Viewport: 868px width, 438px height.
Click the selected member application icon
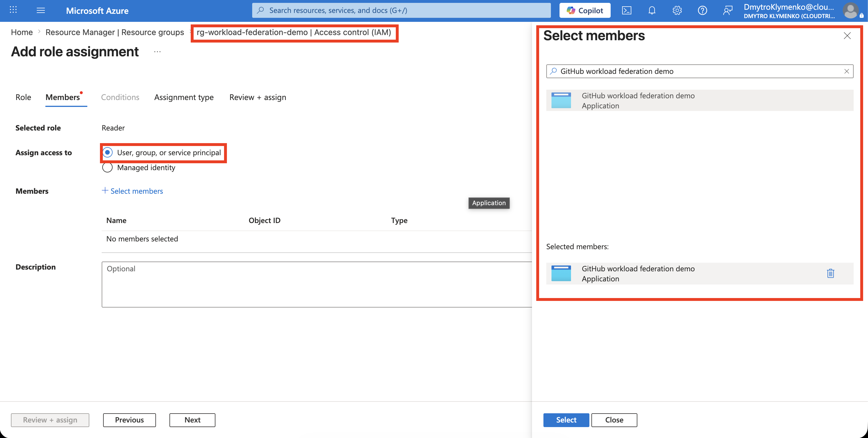click(x=561, y=273)
